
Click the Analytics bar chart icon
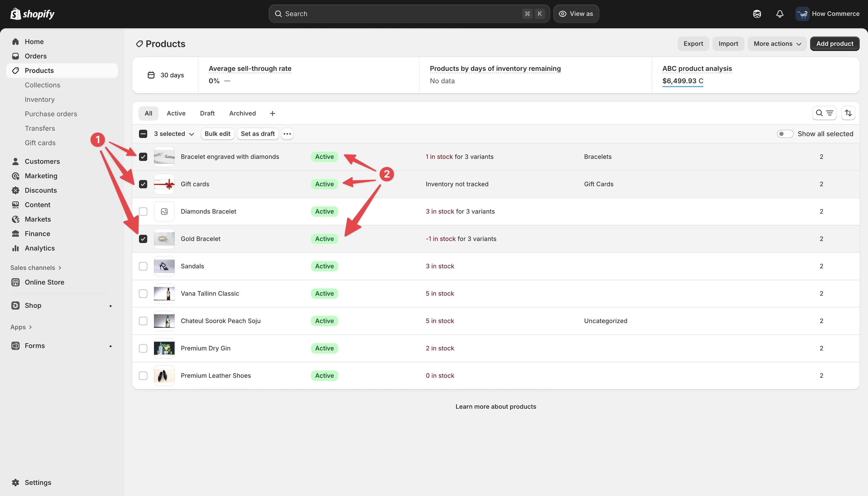(x=15, y=248)
